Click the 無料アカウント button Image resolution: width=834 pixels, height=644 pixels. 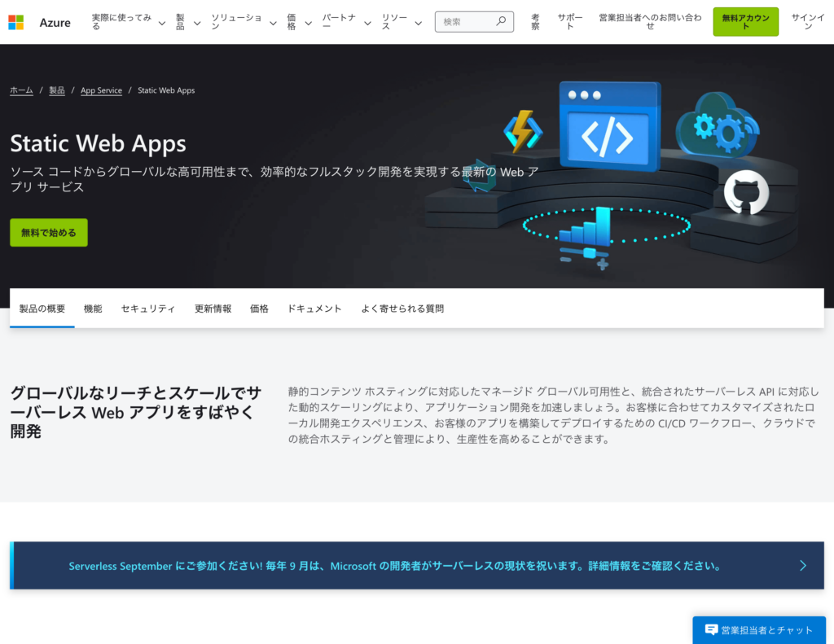coord(745,22)
